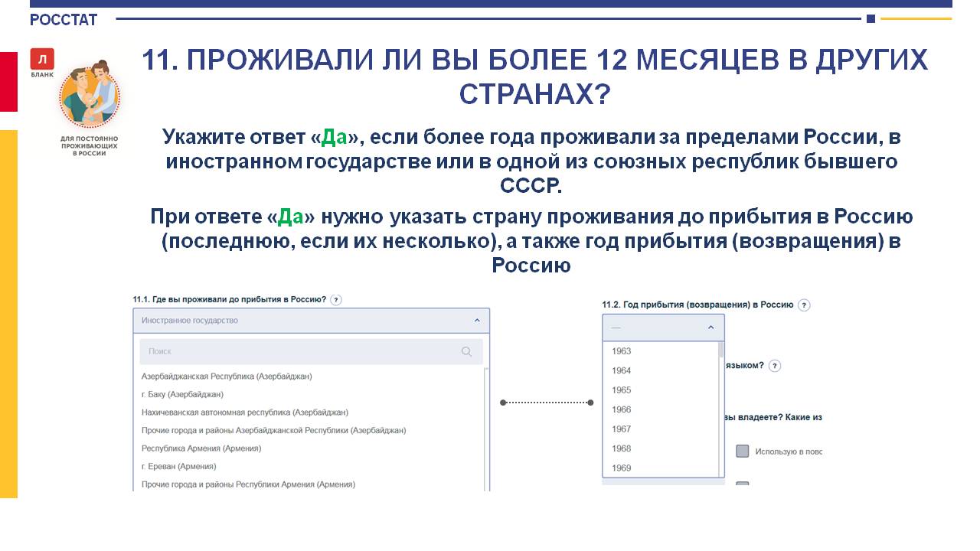Choose 1967 as the arrival year
Viewport: 980px width, 551px height.
pos(622,429)
